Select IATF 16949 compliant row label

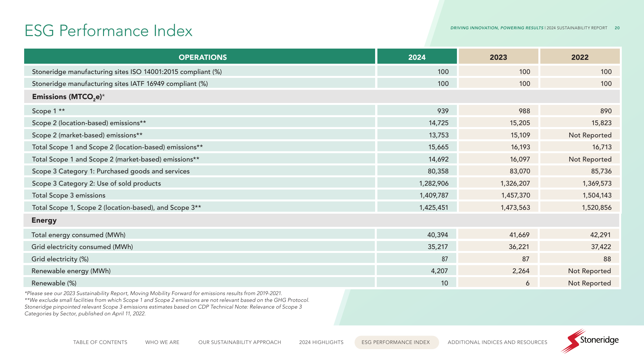(120, 84)
